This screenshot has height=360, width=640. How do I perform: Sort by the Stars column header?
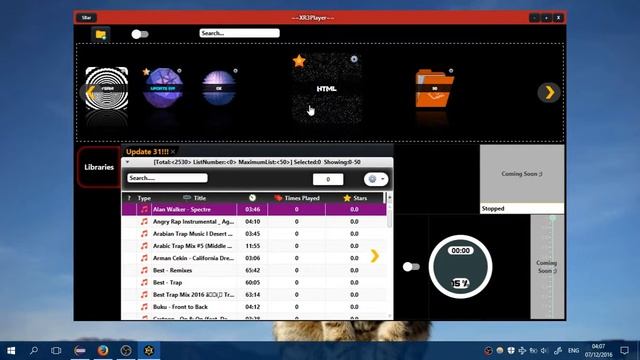point(355,198)
